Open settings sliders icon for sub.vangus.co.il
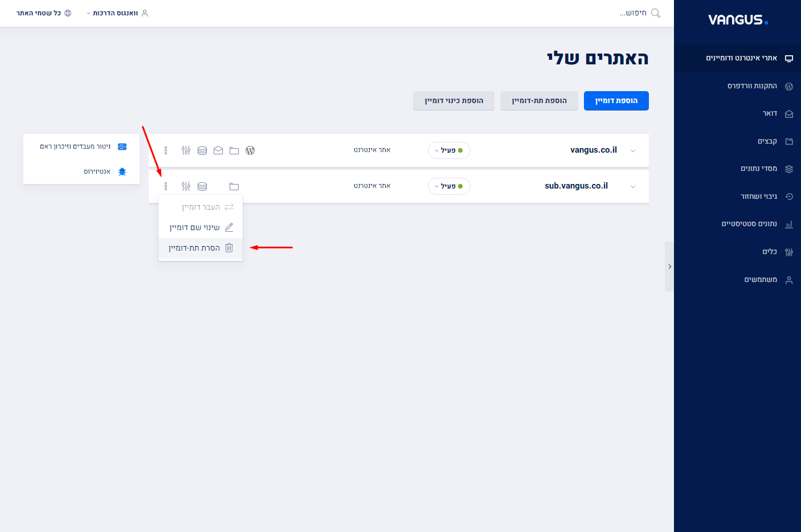801x532 pixels. click(x=186, y=186)
